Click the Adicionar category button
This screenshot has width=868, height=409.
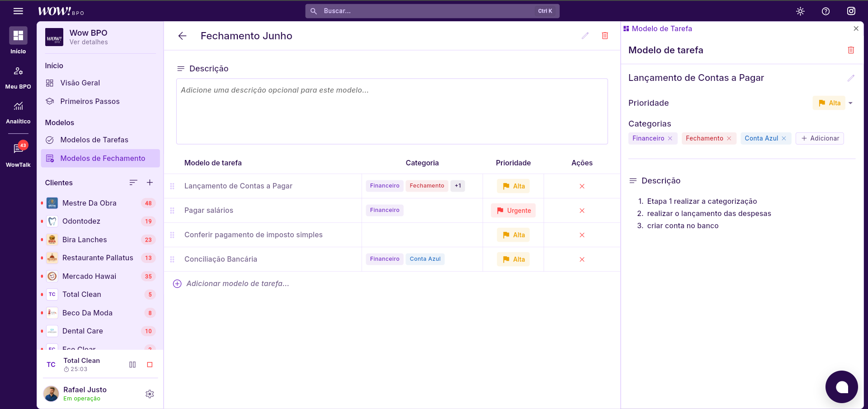pos(820,138)
